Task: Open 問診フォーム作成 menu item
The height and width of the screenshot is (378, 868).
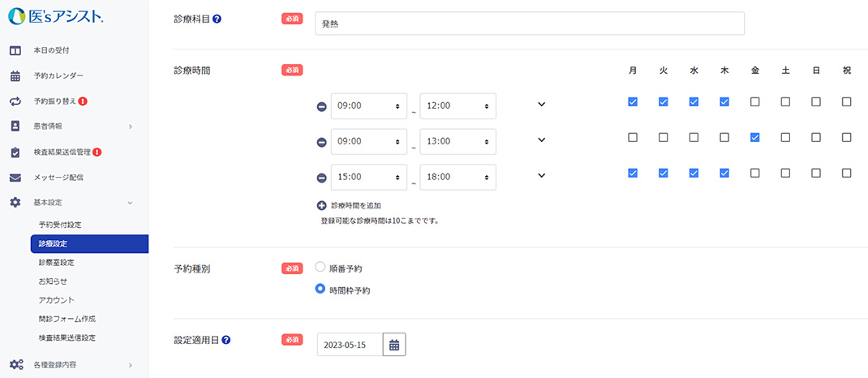Action: point(67,319)
